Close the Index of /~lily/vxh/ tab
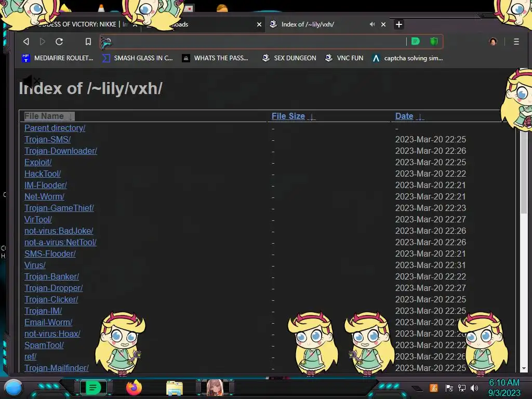The image size is (532, 399). tap(383, 24)
